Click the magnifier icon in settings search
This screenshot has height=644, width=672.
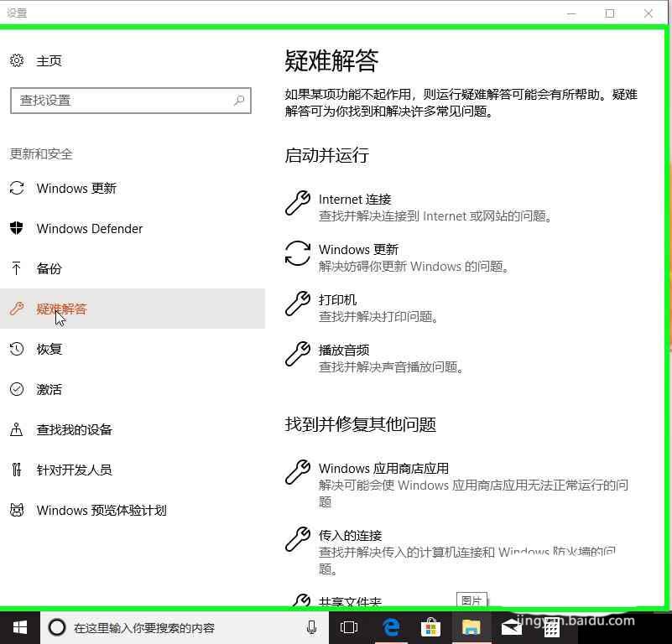pos(239,101)
